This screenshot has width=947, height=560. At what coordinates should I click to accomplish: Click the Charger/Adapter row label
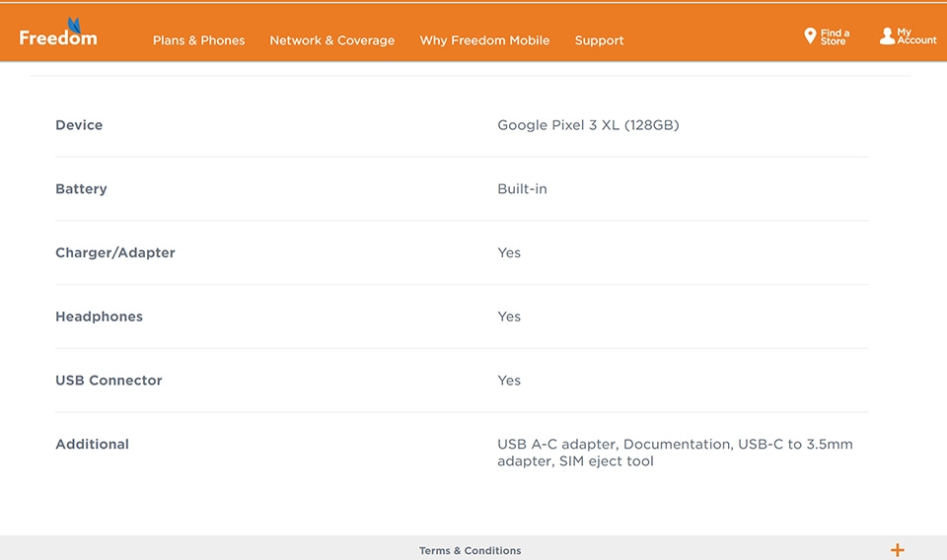115,252
